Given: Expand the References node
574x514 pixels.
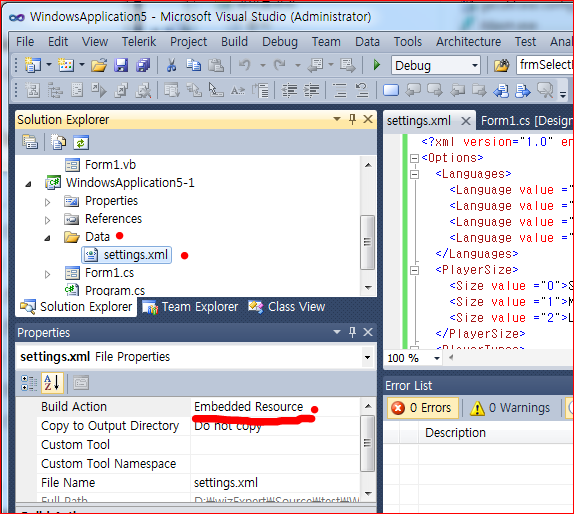Looking at the screenshot, I should (x=47, y=220).
